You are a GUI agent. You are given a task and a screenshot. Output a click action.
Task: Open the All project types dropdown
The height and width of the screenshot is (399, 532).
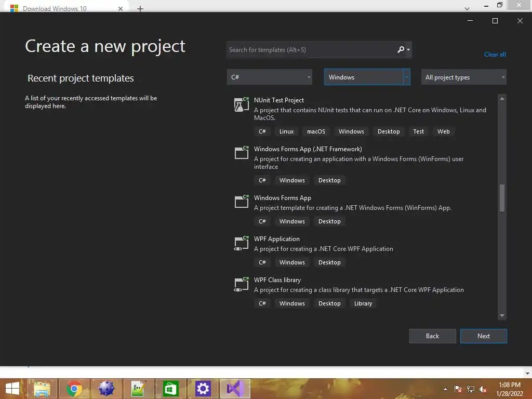click(464, 77)
